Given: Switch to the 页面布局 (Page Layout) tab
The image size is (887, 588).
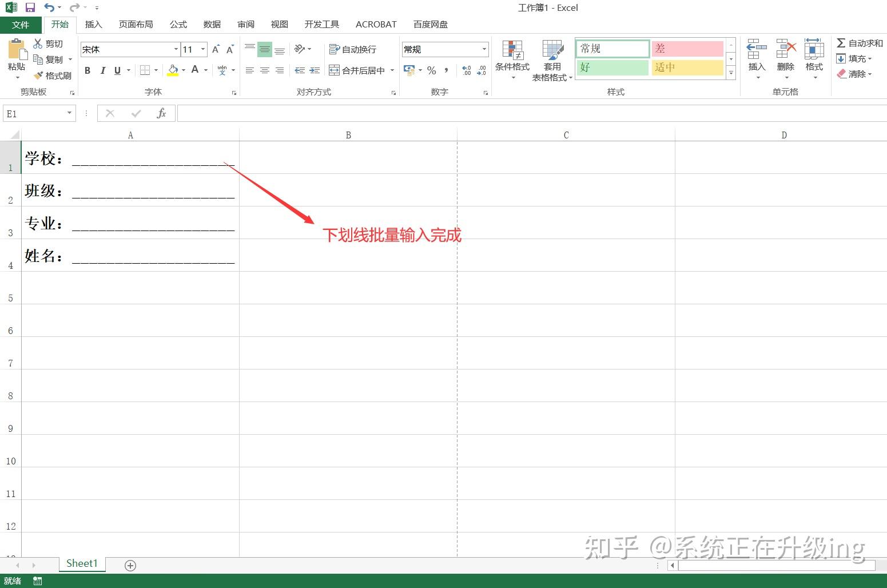Looking at the screenshot, I should click(136, 25).
